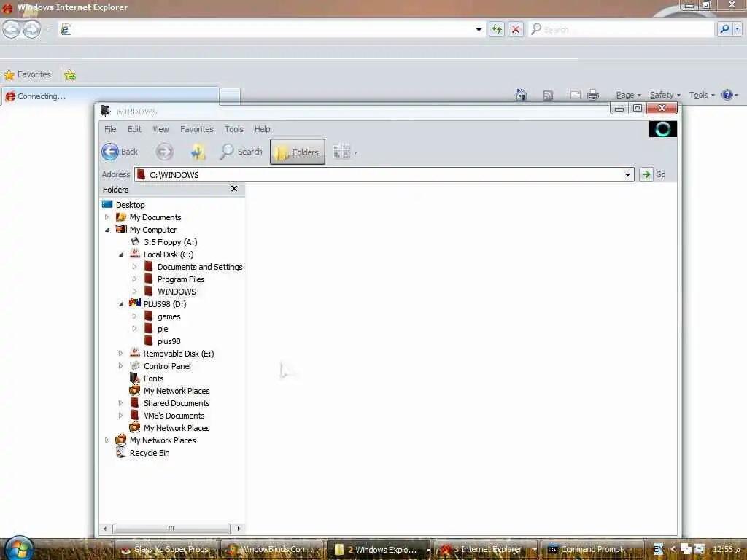The image size is (747, 560).
Task: Switch to WindowBlinds Con… taskbar button
Action: 273,549
